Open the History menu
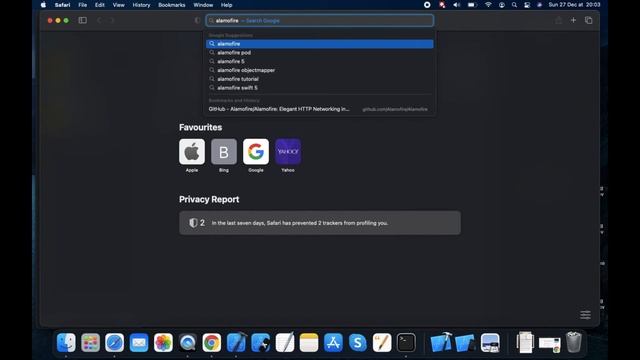640x360 pixels. 141,5
